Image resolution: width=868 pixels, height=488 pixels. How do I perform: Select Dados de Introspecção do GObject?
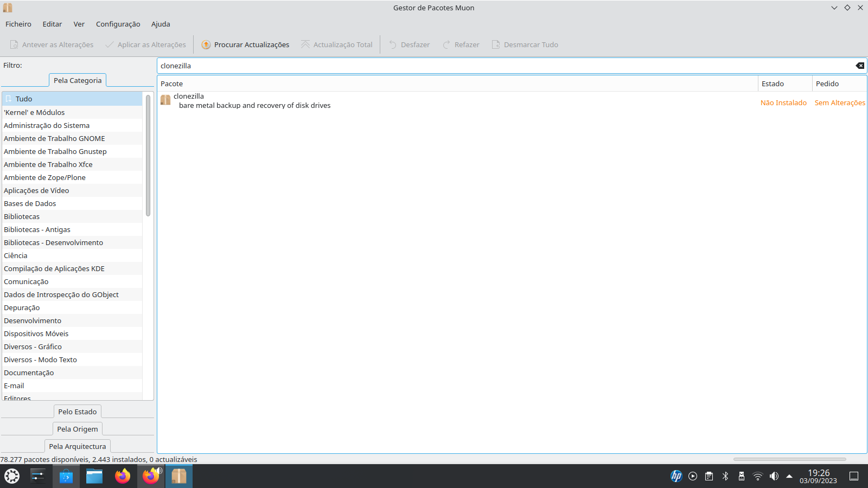pos(72,294)
